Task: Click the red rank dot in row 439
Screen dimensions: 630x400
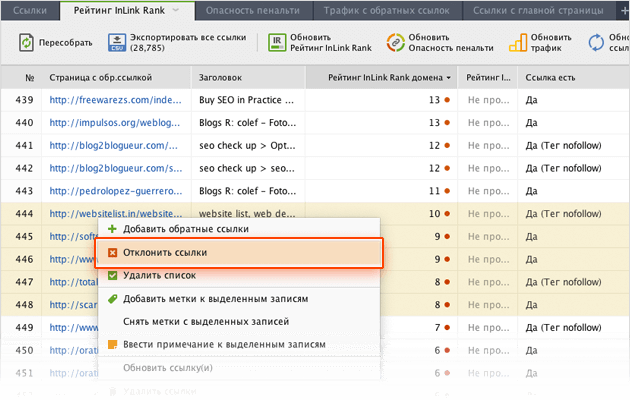Action: coord(447,100)
